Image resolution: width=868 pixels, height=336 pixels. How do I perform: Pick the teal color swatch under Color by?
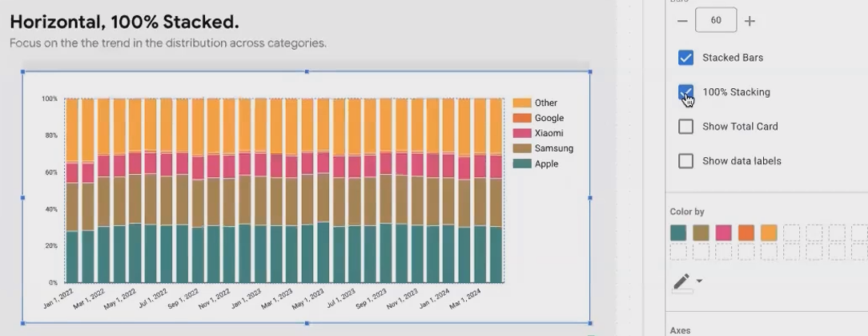coord(678,233)
